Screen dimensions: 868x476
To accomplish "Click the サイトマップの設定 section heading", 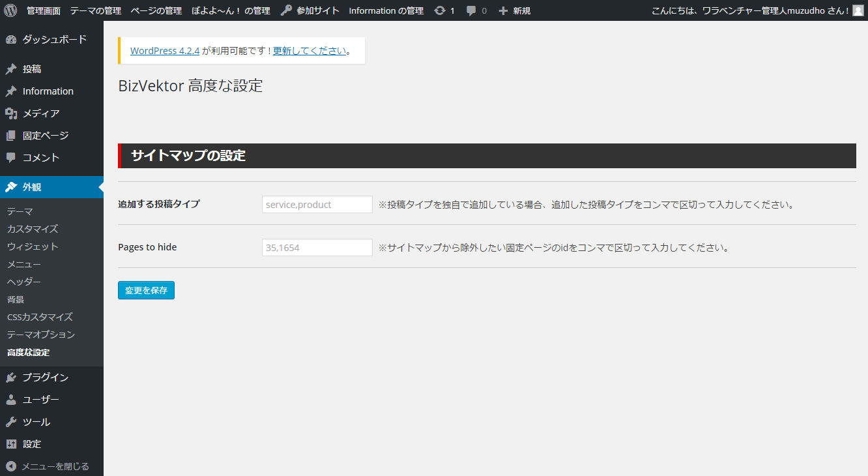I will point(188,156).
